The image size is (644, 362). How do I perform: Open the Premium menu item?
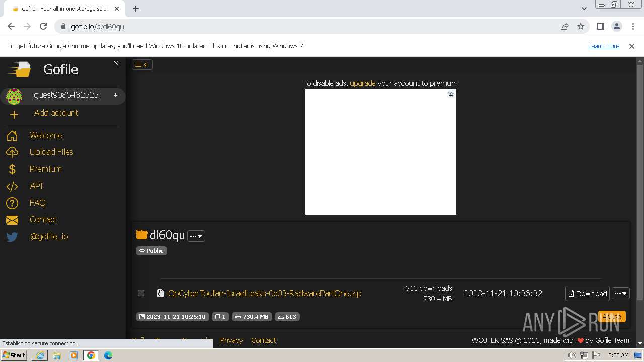click(46, 169)
